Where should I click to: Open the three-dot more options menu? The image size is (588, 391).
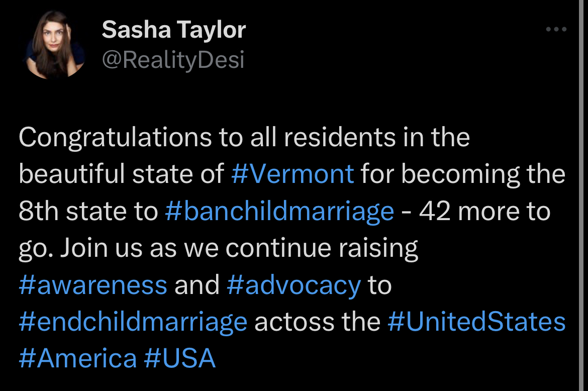click(556, 29)
